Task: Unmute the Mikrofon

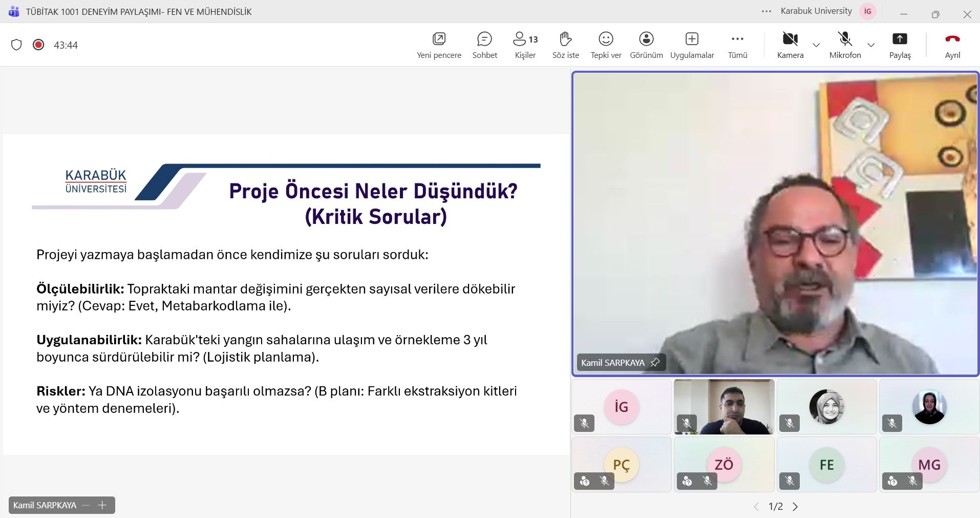Action: click(x=845, y=45)
